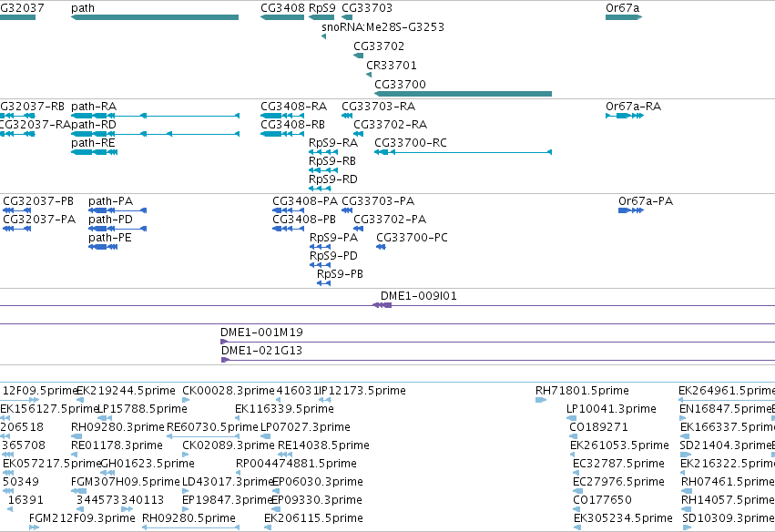775x532 pixels.
Task: Select the LP10041.3prime EST label
Action: pos(611,409)
